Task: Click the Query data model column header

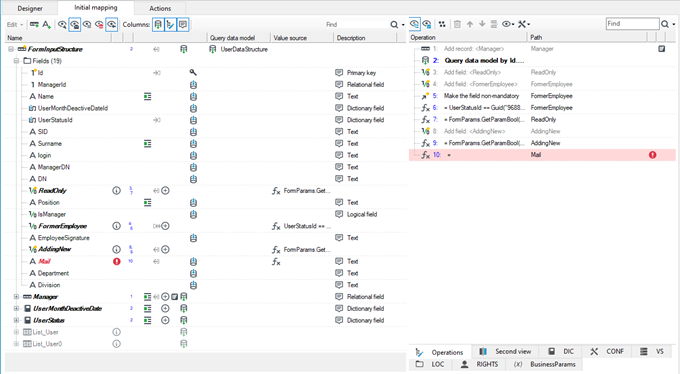Action: click(x=239, y=38)
